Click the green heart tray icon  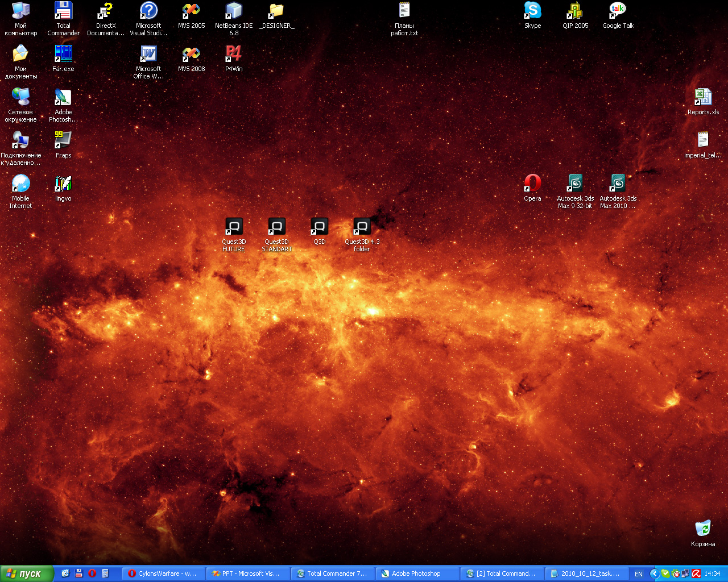tap(665, 573)
